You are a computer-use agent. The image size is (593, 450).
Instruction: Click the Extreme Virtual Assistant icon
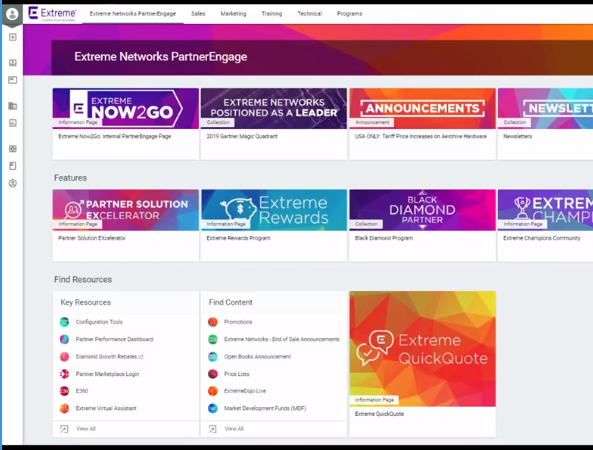pos(65,408)
